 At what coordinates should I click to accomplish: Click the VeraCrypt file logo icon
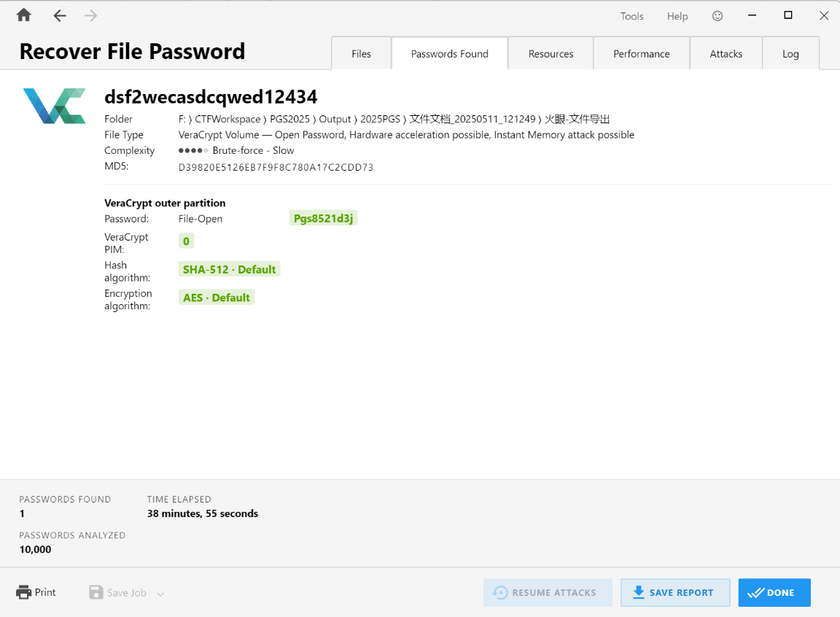point(54,106)
